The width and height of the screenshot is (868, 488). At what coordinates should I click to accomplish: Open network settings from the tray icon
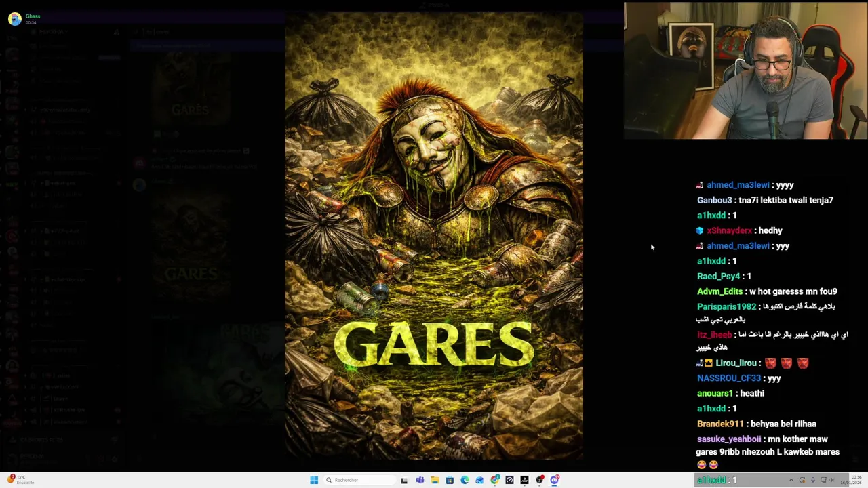pyautogui.click(x=824, y=480)
